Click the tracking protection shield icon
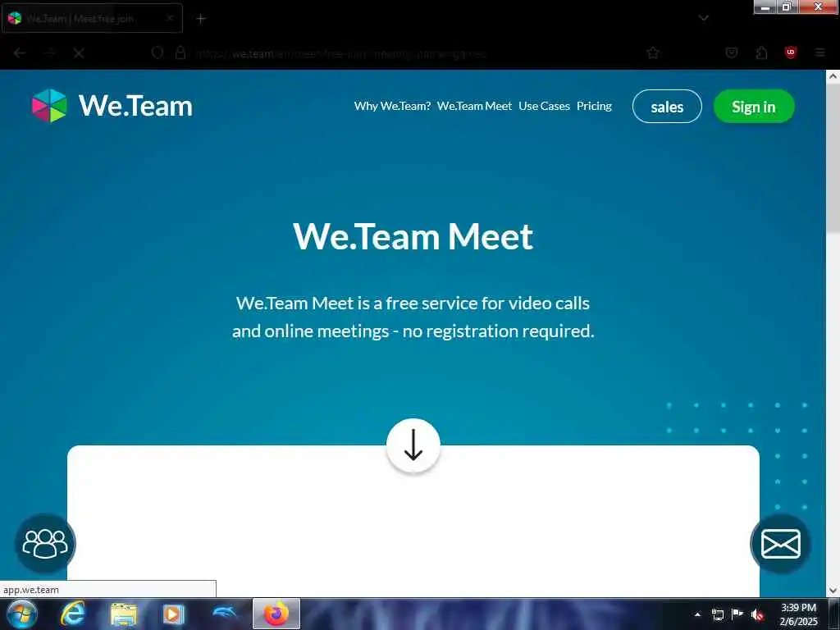Screen dimensions: 840x630 (x=157, y=52)
